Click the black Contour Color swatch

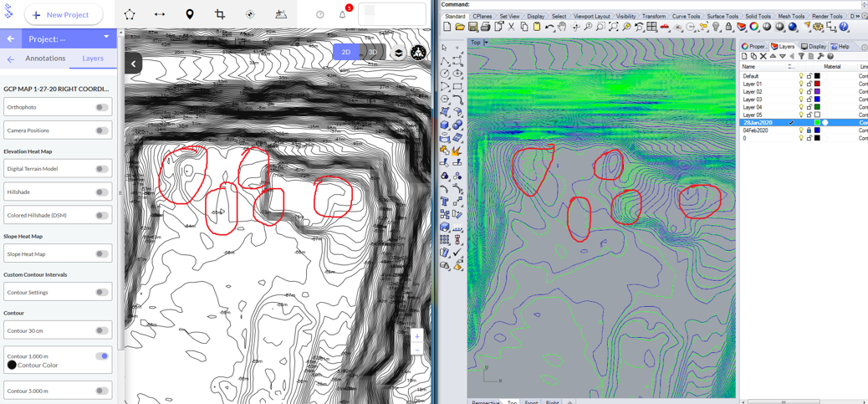12,366
